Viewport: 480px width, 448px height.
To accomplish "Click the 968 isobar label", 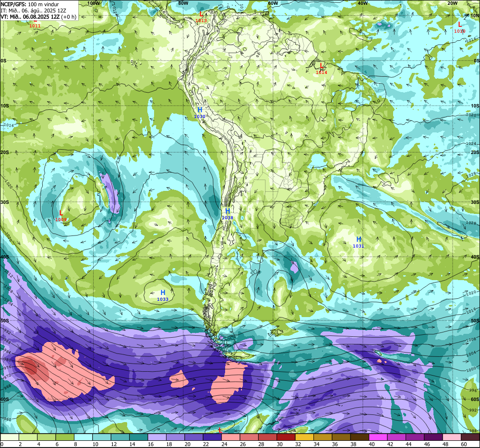I will pos(7,387).
